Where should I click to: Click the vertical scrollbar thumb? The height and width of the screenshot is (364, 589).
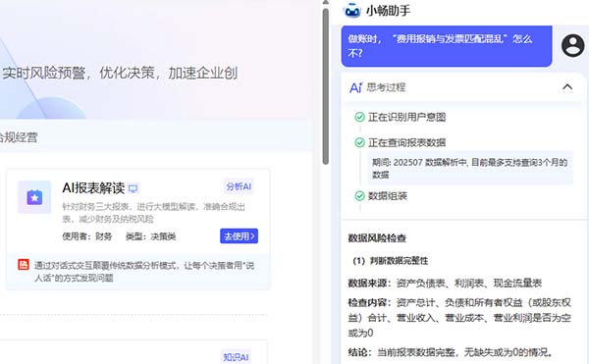326,86
